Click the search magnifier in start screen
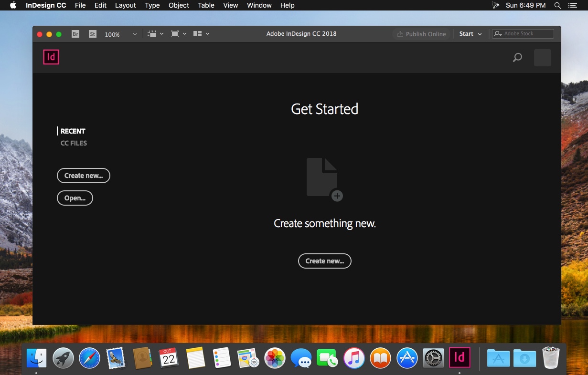 click(x=517, y=58)
